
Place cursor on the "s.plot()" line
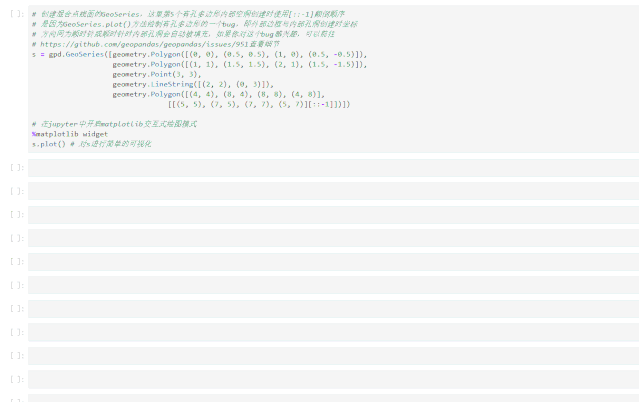coord(91,144)
